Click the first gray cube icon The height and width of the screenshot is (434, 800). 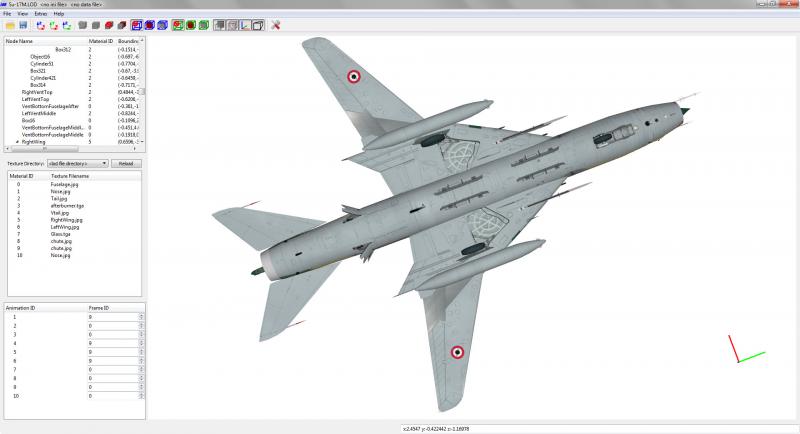83,25
